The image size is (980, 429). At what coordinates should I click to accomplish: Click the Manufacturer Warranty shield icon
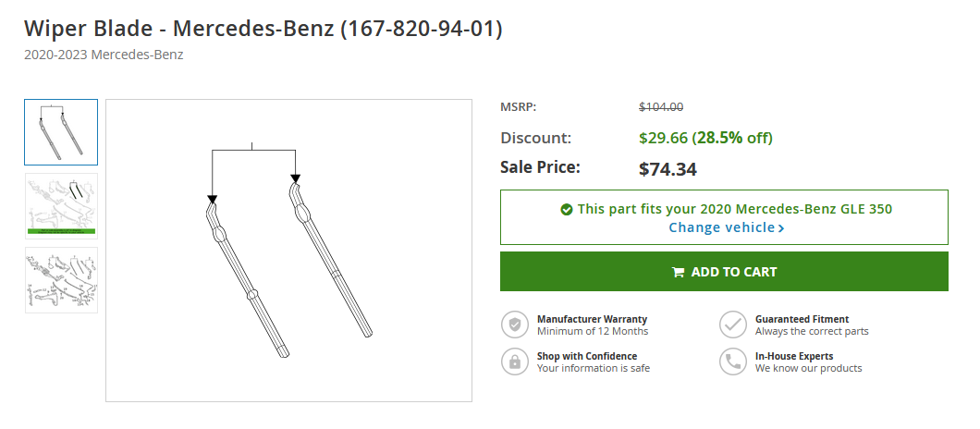click(515, 325)
